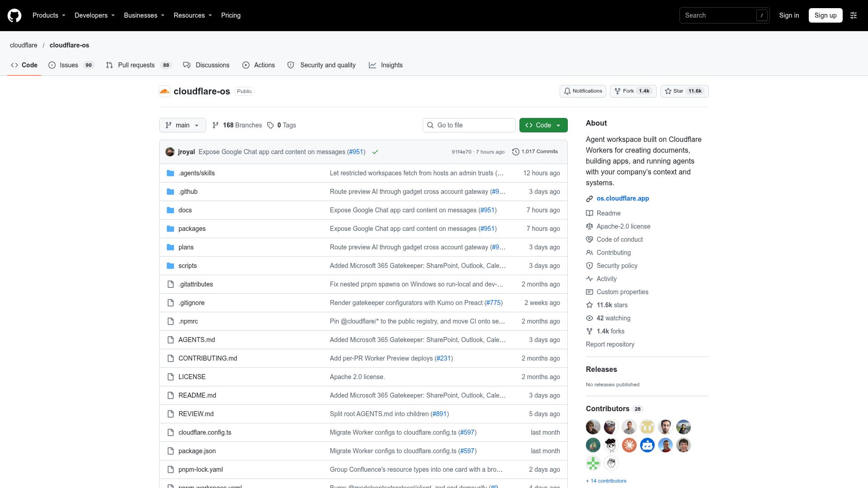868x488 pixels.
Task: Open the Insights tab
Action: click(x=386, y=65)
